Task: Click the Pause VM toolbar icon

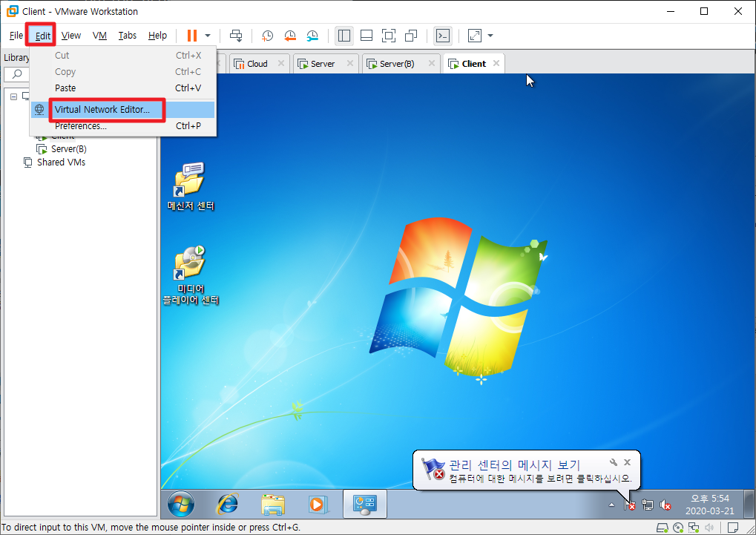Action: [x=192, y=36]
